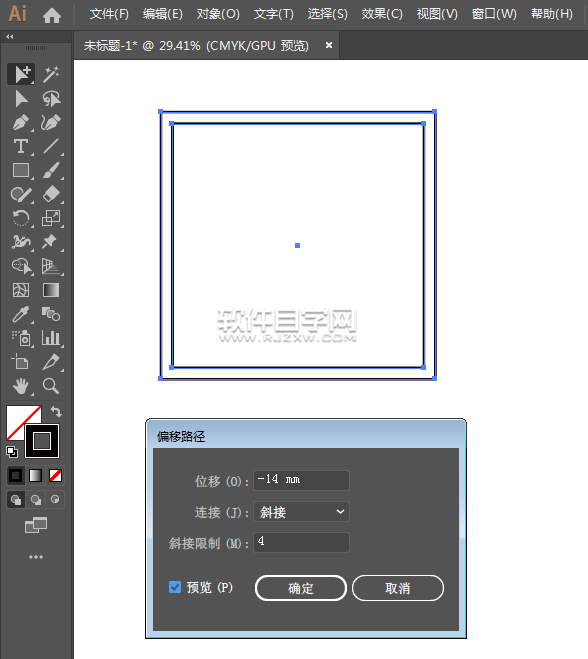Click the black stroke color swatch
The height and width of the screenshot is (659, 588).
[x=42, y=441]
